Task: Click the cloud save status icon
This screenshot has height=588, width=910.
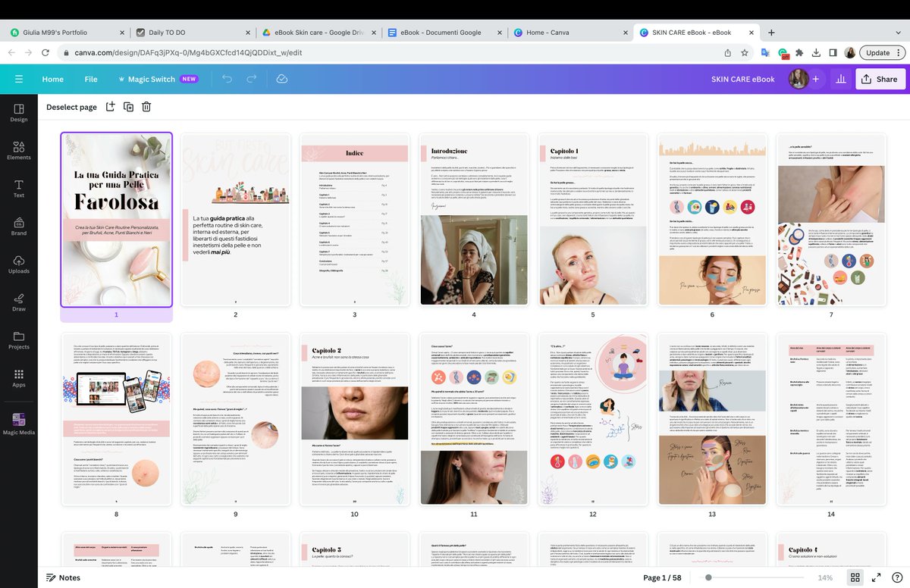Action: pyautogui.click(x=282, y=79)
